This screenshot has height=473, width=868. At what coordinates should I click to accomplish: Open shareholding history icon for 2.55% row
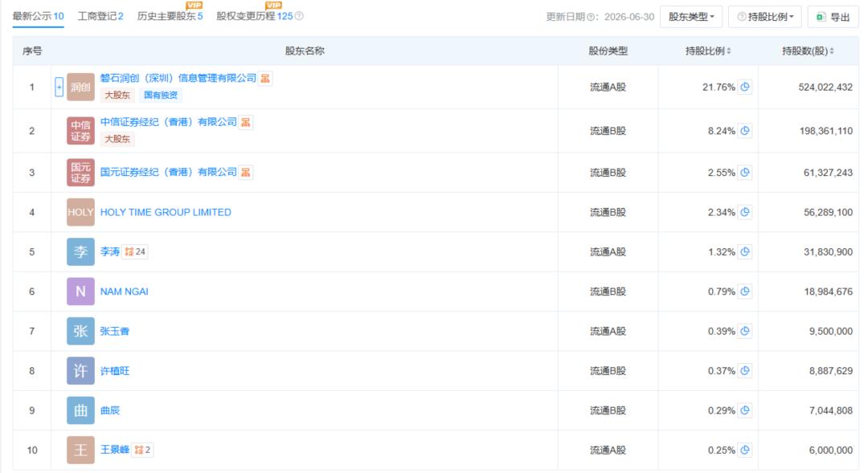[745, 173]
